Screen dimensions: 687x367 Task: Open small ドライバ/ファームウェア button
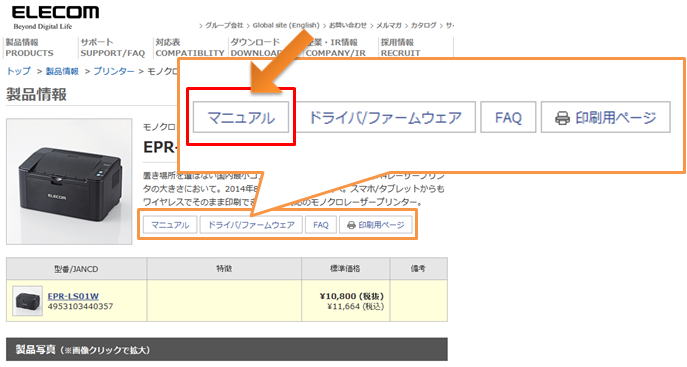(251, 225)
